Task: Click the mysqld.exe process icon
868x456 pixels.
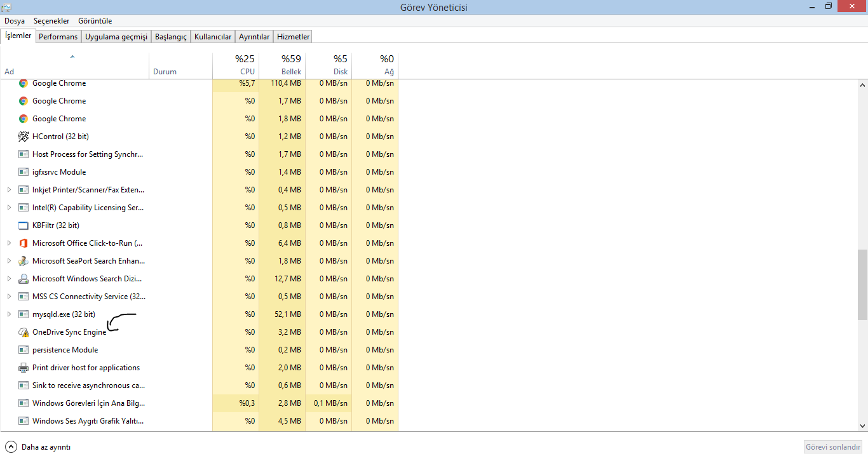Action: 24,314
